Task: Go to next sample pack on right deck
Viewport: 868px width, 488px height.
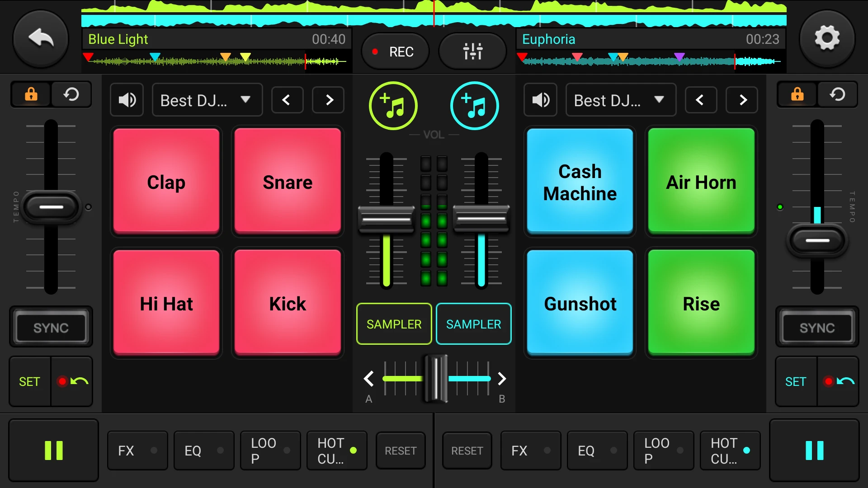Action: point(742,100)
